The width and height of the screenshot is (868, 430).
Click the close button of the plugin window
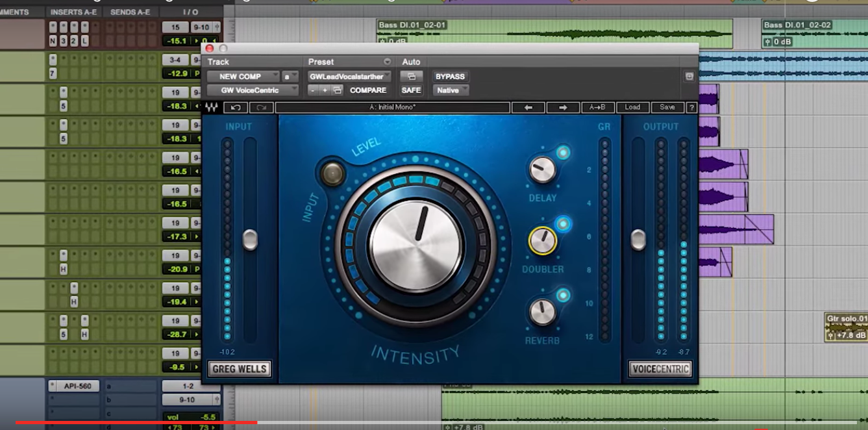pos(210,48)
